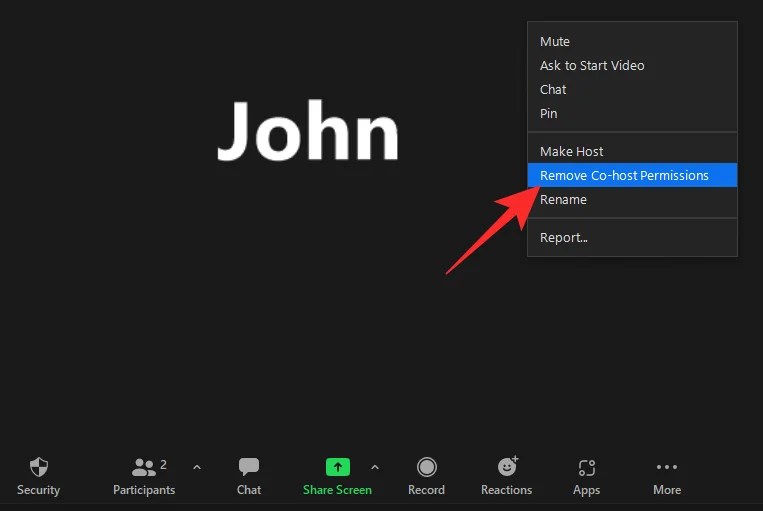This screenshot has height=511, width=763.
Task: Open the Apps icon
Action: tap(587, 467)
